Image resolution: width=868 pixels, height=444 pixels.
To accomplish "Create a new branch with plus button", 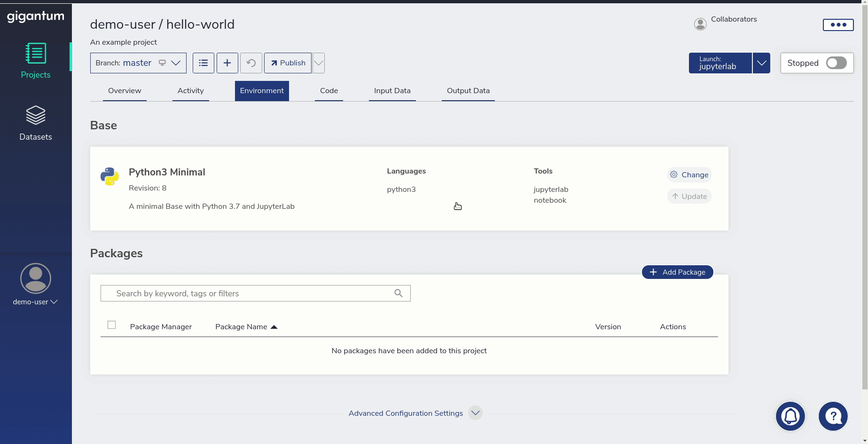I will click(x=227, y=63).
